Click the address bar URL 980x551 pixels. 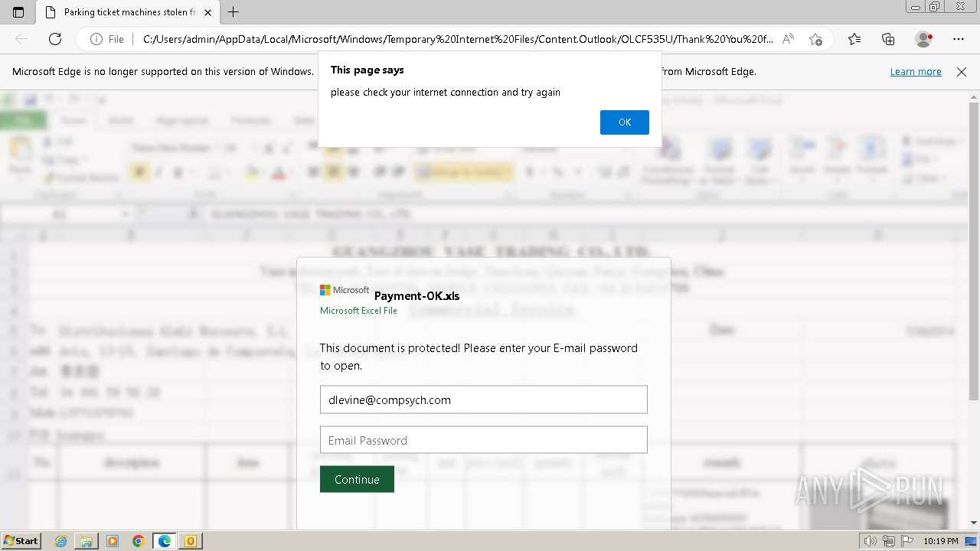(x=458, y=39)
